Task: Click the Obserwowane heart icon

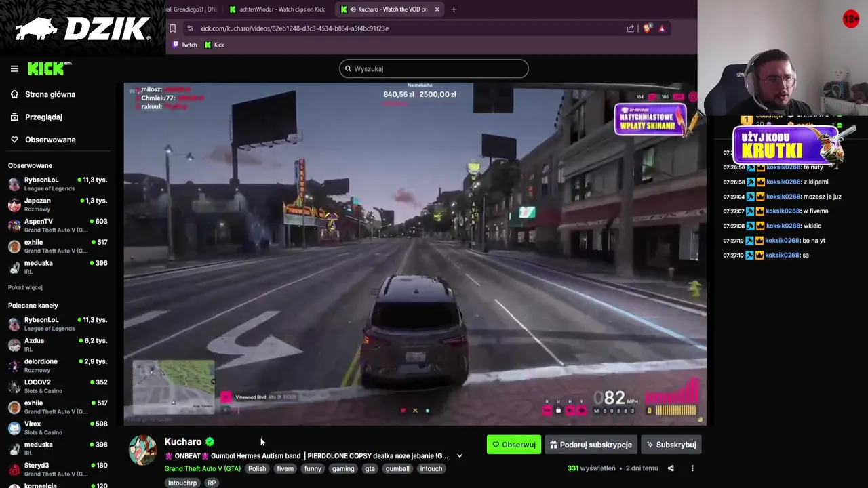Action: pos(14,140)
